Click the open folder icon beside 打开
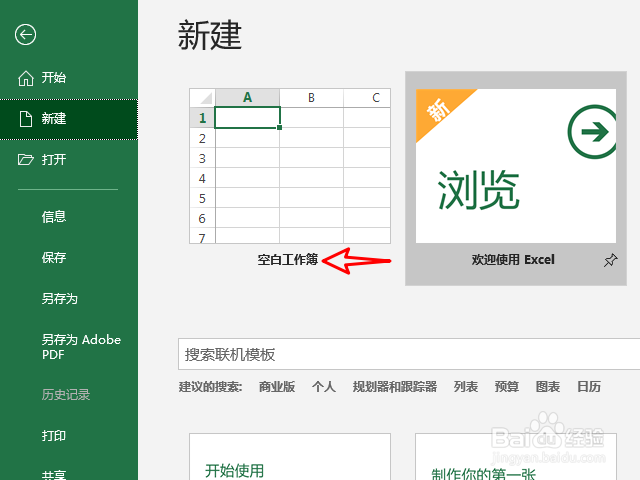Viewport: 640px width, 480px height. coord(26,159)
